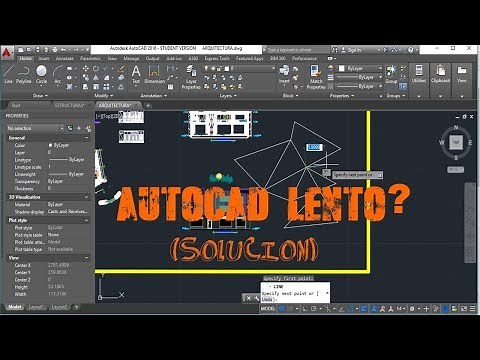Viewport: 480px width, 360px height.
Task: Click the Insert block button
Action: [284, 74]
